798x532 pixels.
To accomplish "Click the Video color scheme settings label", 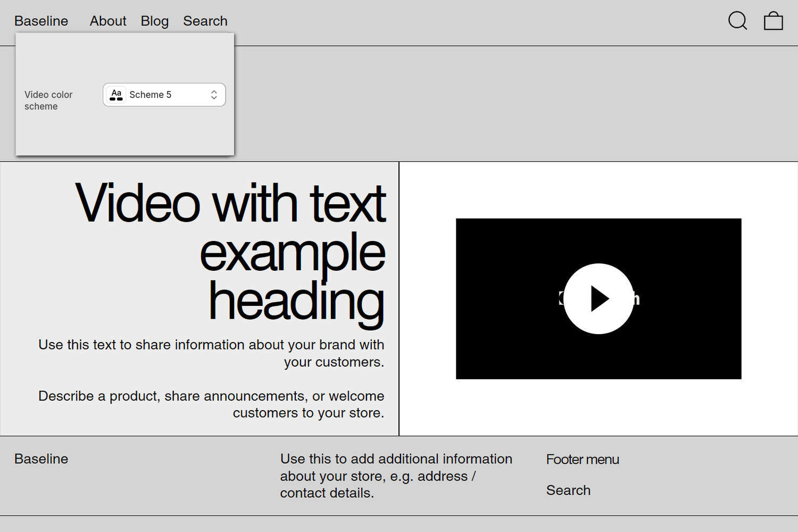I will (x=48, y=100).
